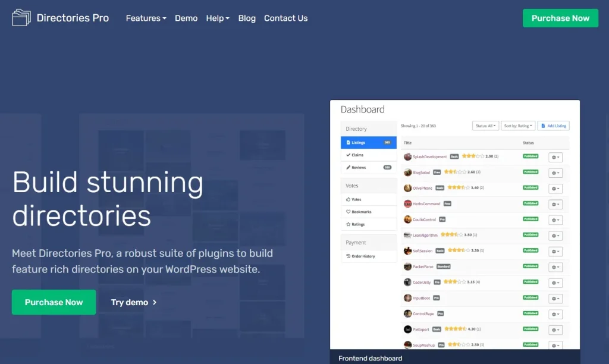Open the PieExport listing title
This screenshot has width=609, height=364.
pyautogui.click(x=421, y=330)
